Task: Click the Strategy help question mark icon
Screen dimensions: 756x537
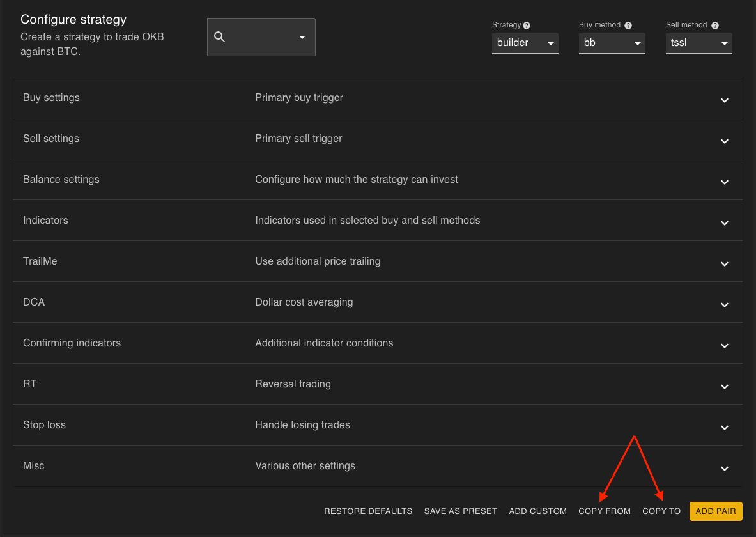Action: 527,26
